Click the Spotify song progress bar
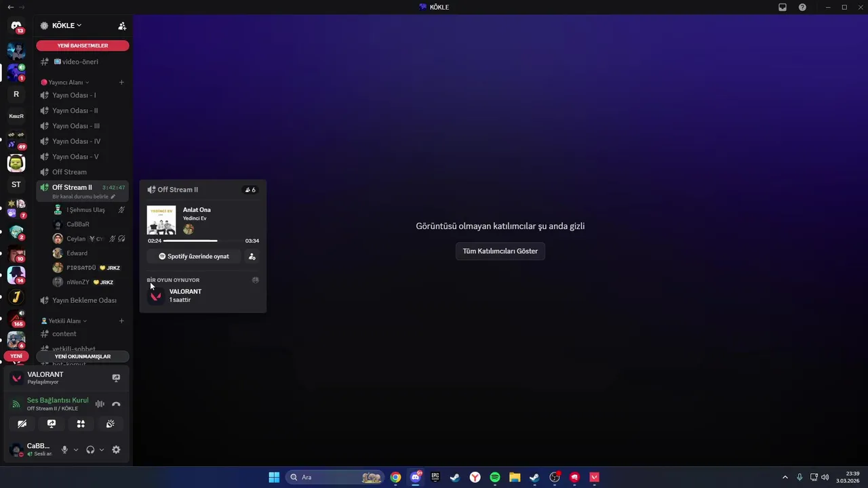The height and width of the screenshot is (488, 868). point(203,241)
